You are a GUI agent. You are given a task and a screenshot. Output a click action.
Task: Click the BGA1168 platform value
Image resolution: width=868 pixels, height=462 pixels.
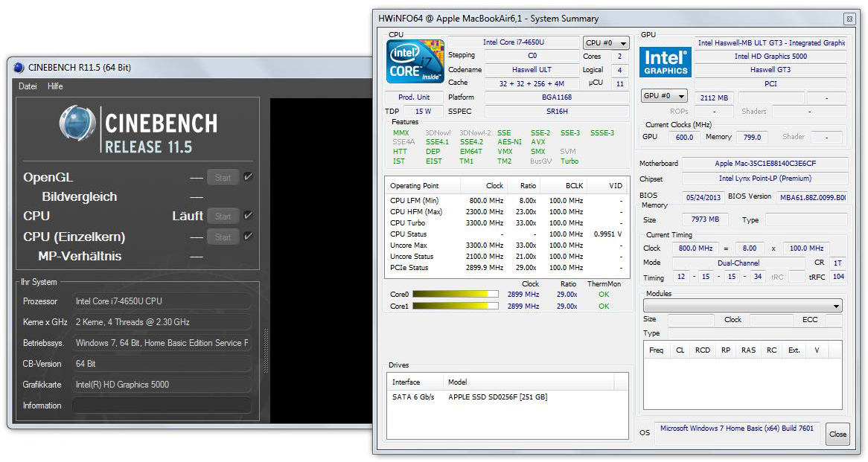pos(557,97)
